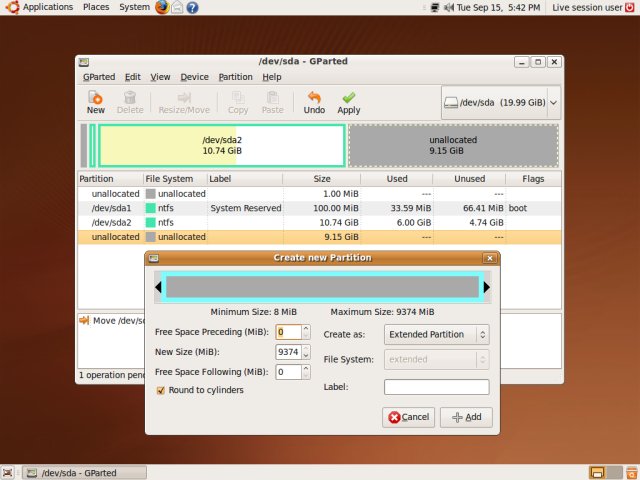This screenshot has height=480, width=640.
Task: Toggle Round to cylinders checkbox
Action: point(161,390)
